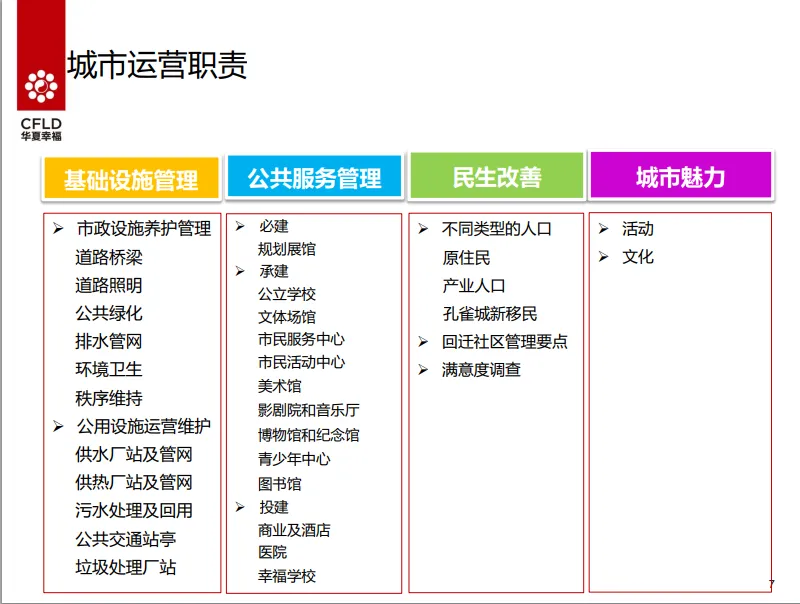Select the text 活动
Screen dimensions: 800x604
(638, 229)
